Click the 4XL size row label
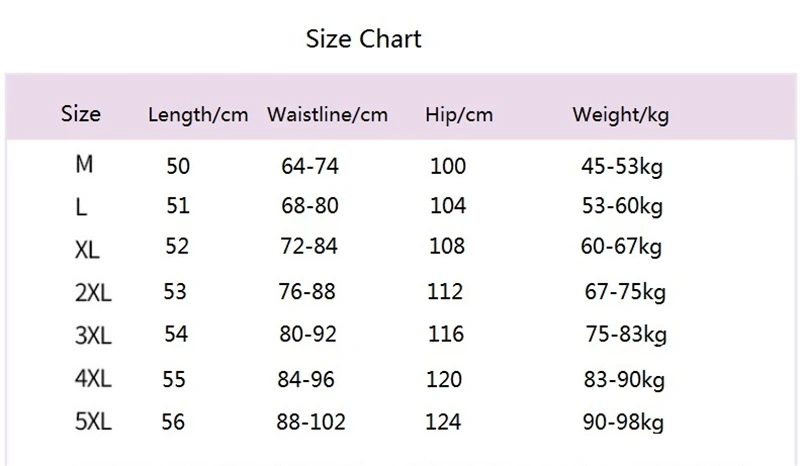Screen dimensions: 800x466 pyautogui.click(x=93, y=379)
